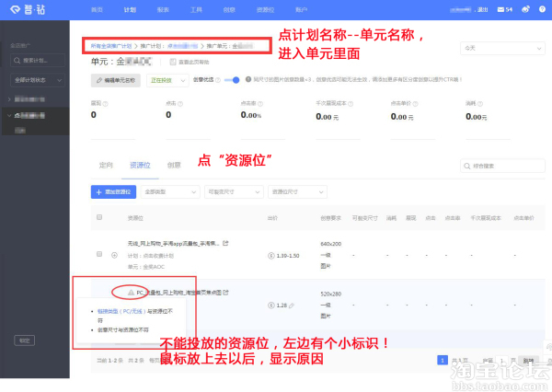Click the search magnifier icon in 综合搜索 box

[x=464, y=166]
